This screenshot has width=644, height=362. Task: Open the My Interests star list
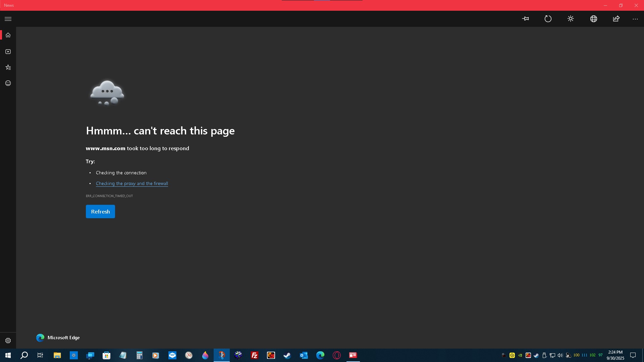tap(8, 67)
